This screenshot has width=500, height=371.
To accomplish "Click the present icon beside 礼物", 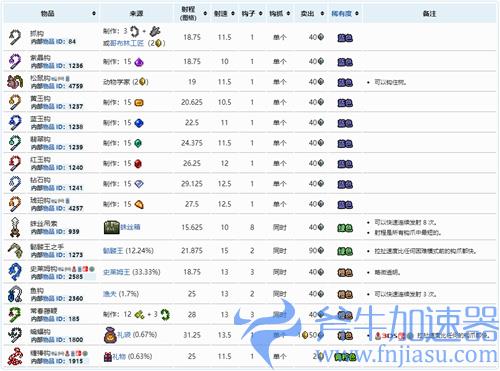I will click(108, 357).
